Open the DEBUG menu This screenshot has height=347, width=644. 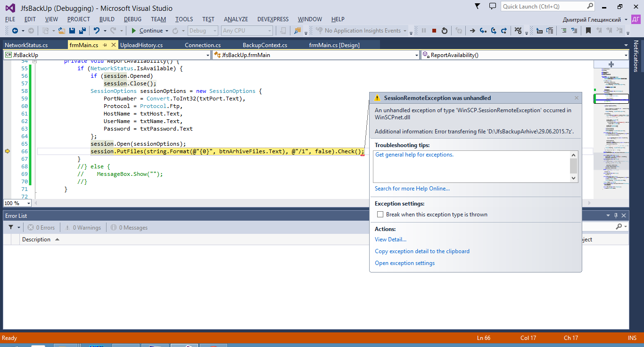[132, 19]
